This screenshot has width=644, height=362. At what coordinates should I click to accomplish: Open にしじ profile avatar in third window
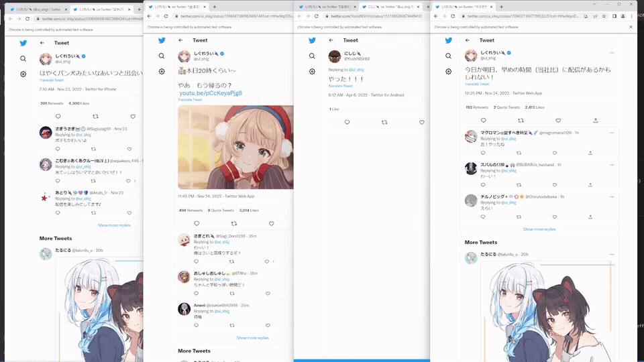335,56
